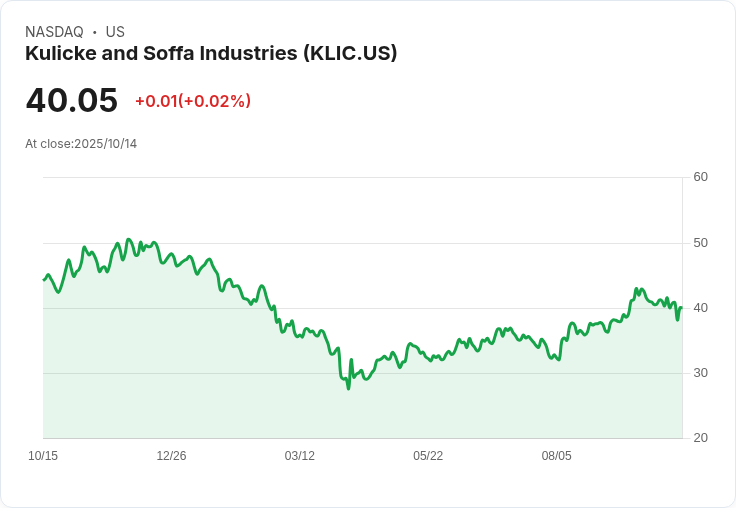Click the 40 price axis label
Image resolution: width=736 pixels, height=508 pixels.
click(700, 308)
